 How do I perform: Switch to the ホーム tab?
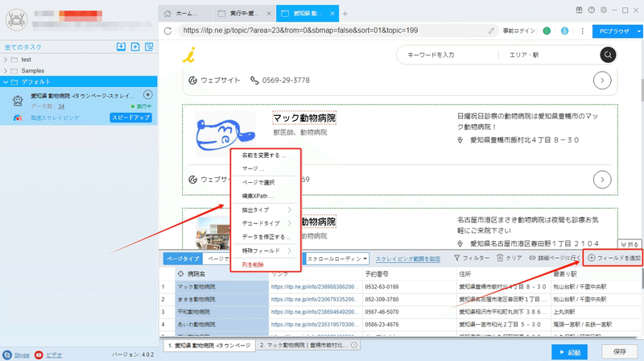click(x=186, y=14)
